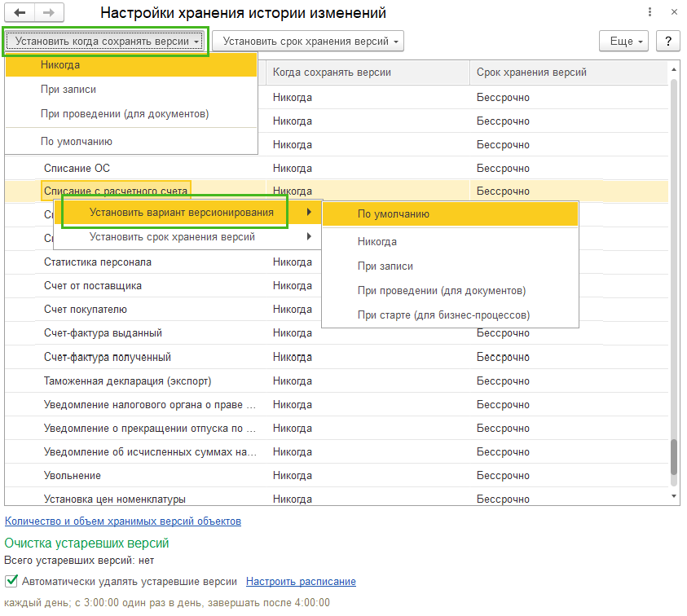
Task: Choose 'При проведении (для документов)' in top dropdown
Action: [x=131, y=114]
